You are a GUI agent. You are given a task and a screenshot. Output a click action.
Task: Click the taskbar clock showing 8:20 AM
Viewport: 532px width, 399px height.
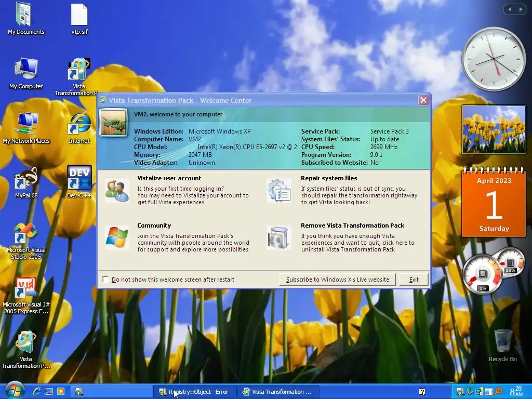coord(516,391)
